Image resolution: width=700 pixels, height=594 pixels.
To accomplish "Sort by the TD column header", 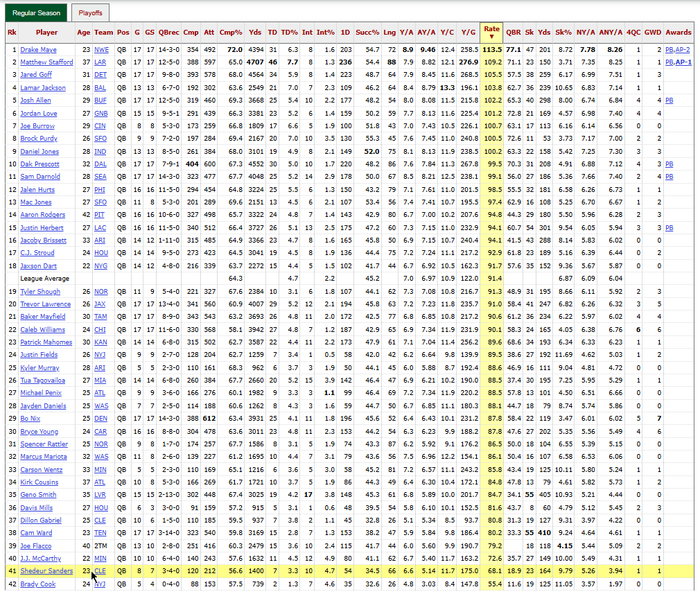I will pos(272,32).
